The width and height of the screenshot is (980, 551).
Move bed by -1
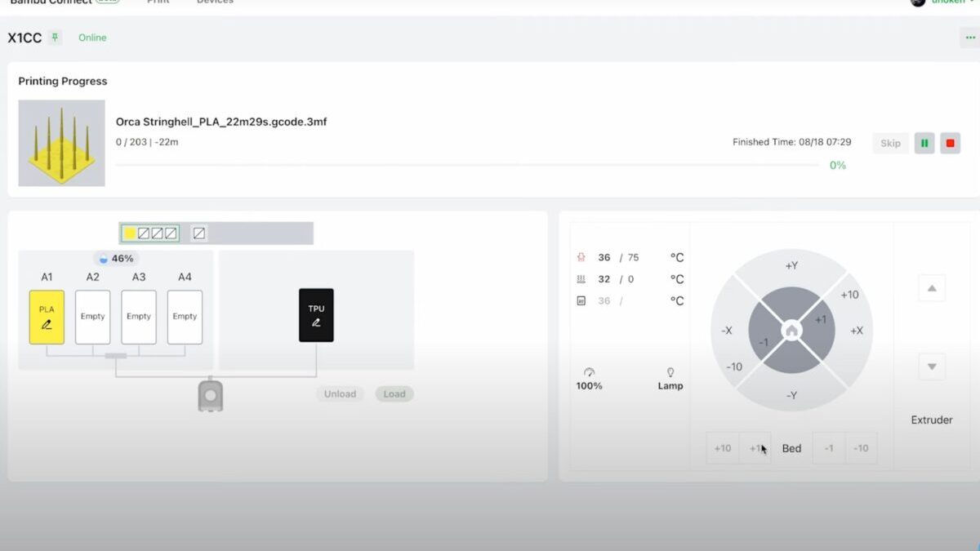click(x=829, y=448)
